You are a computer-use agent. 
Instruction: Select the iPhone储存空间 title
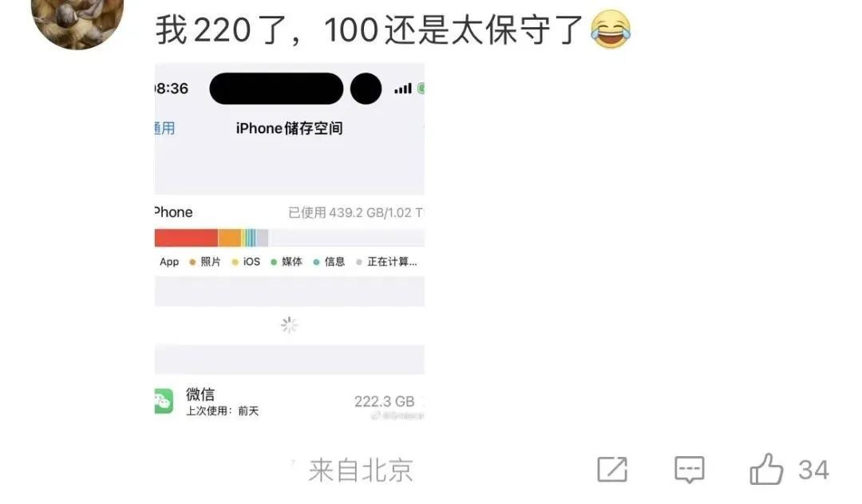[289, 128]
